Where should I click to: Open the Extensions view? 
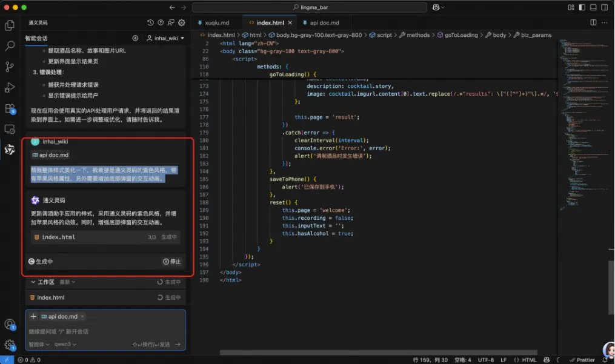point(10,109)
